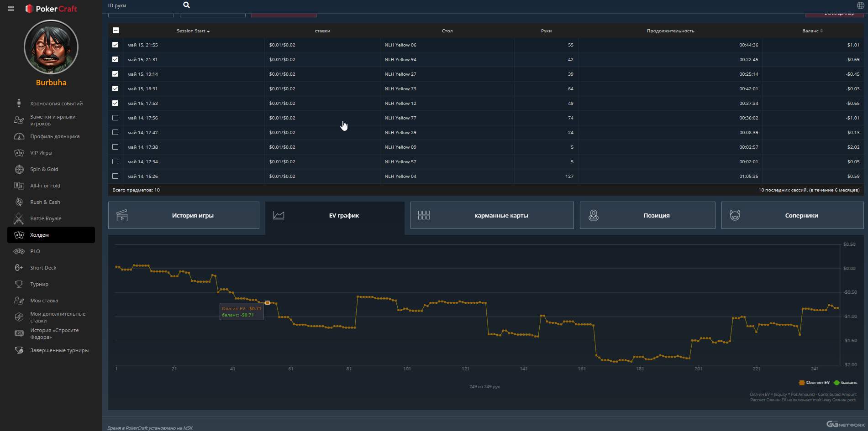
Task: Click table name NLH Yellow 06
Action: point(400,45)
